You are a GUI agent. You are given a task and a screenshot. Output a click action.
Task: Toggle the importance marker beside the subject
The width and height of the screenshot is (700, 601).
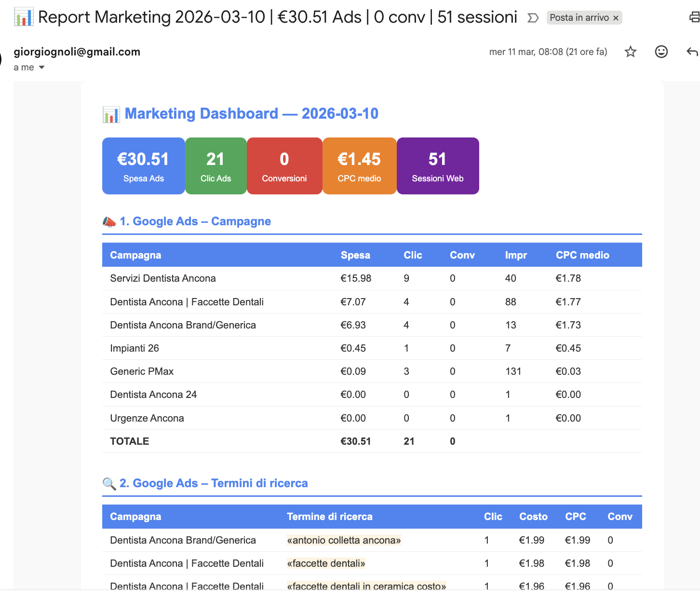[x=533, y=18]
